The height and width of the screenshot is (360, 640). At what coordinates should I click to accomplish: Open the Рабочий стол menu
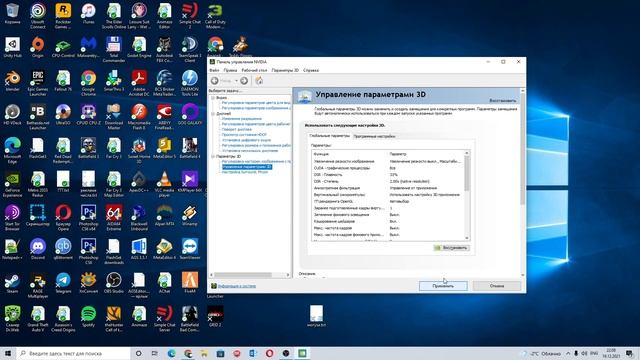254,70
